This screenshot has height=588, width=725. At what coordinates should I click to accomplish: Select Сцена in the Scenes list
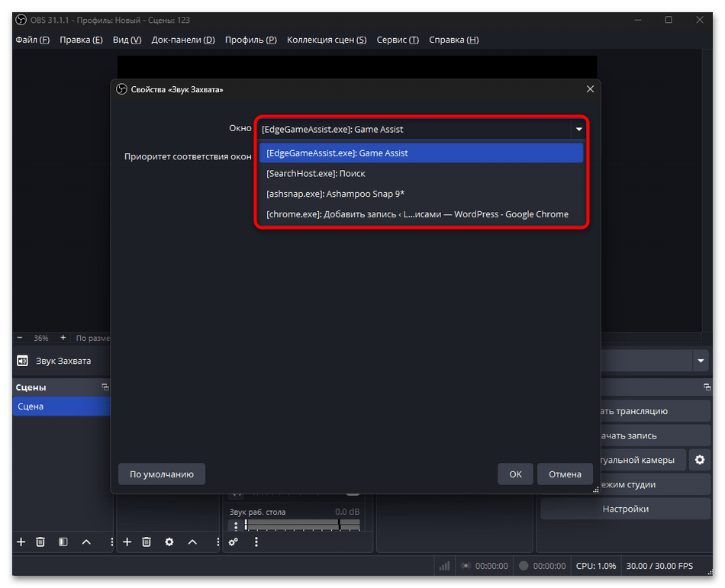[x=62, y=406]
